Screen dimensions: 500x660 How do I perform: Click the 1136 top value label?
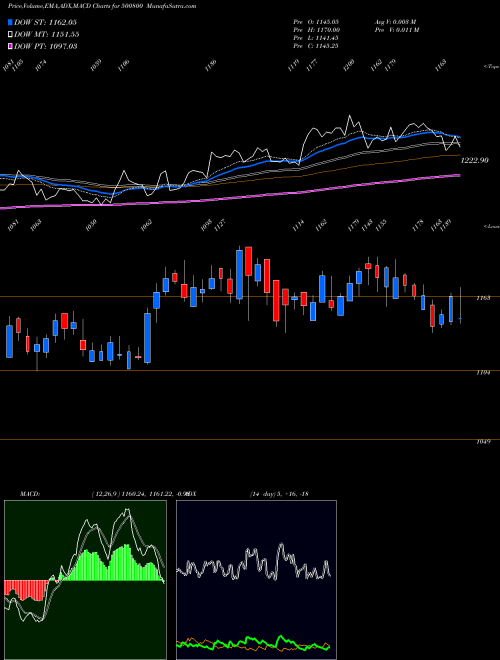[x=211, y=65]
